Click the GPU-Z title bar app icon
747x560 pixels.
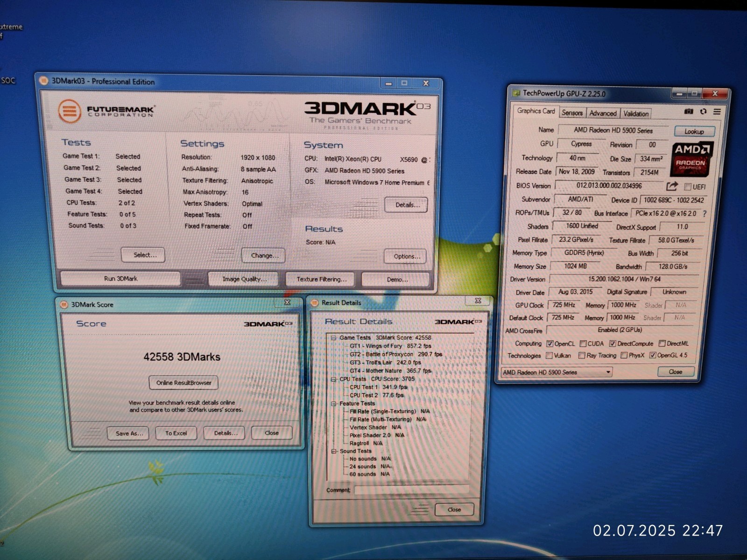[516, 93]
